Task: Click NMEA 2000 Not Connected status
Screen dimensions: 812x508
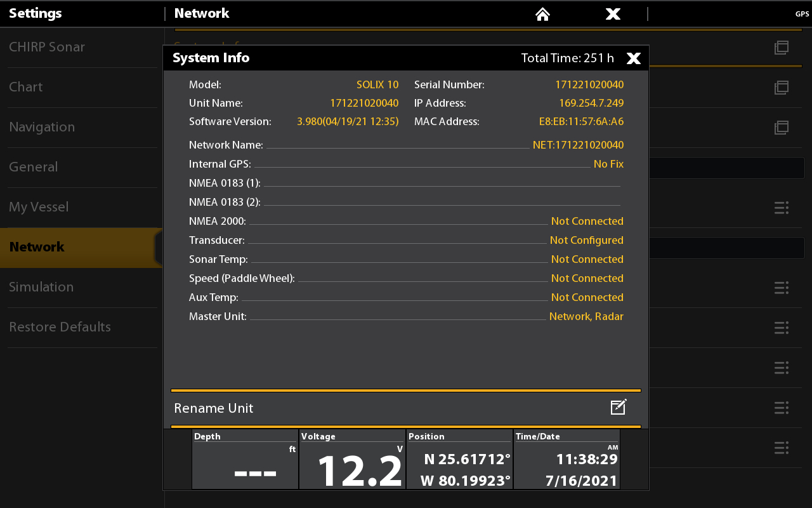Action: [587, 221]
